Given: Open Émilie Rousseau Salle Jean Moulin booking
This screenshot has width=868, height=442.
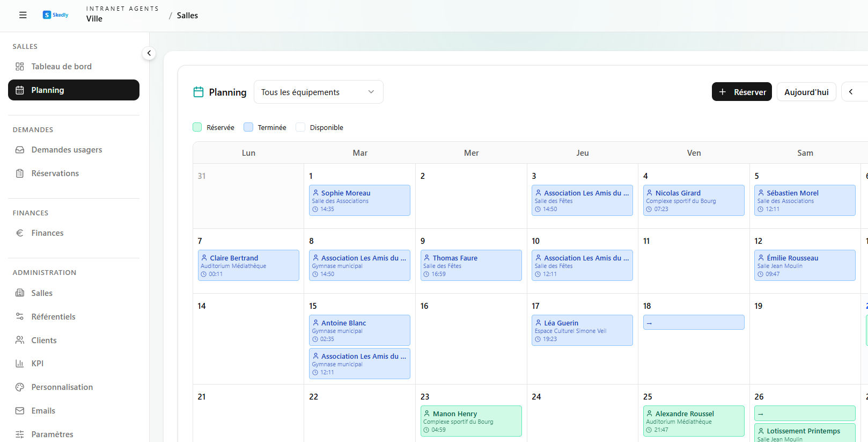Looking at the screenshot, I should [805, 265].
